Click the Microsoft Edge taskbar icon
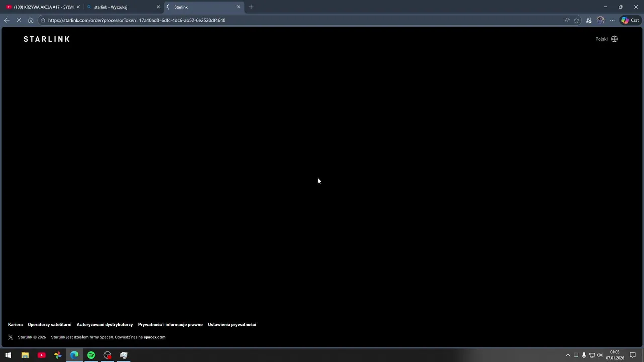This screenshot has height=362, width=644. 74,355
